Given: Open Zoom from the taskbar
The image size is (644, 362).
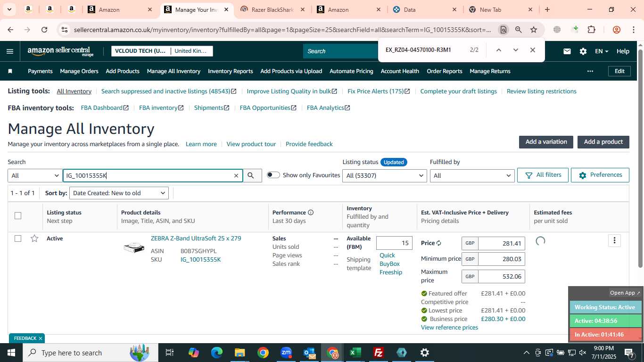Looking at the screenshot, I should click(286, 353).
